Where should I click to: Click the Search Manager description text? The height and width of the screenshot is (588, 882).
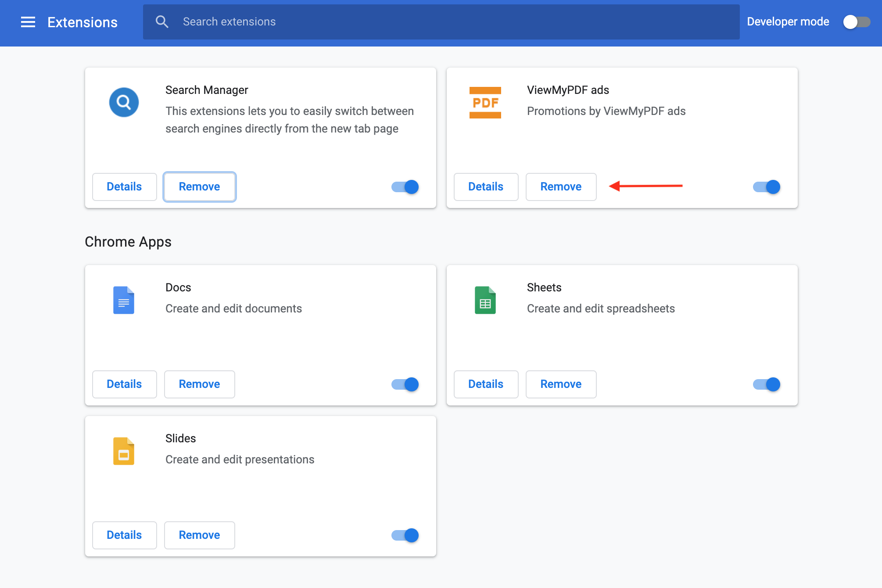click(290, 120)
